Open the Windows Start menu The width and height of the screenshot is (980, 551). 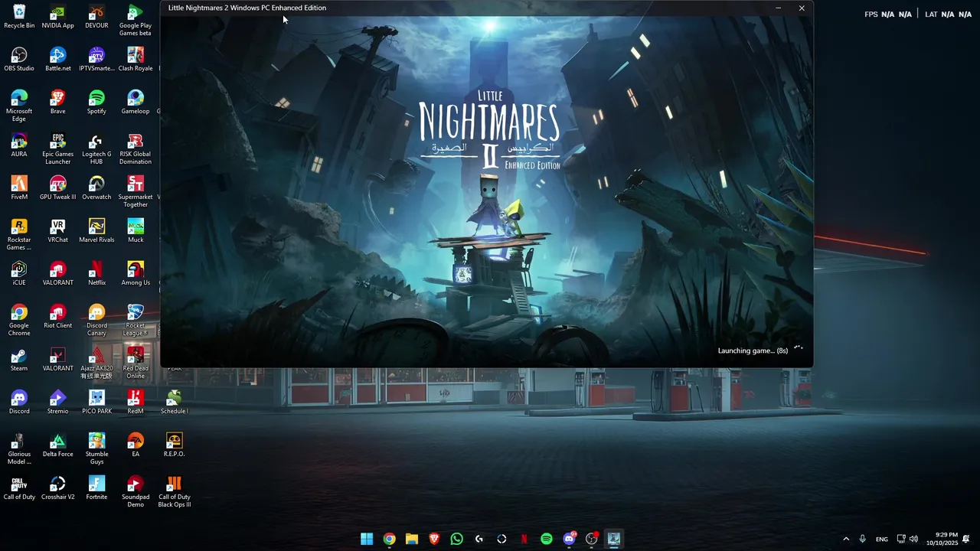click(x=367, y=539)
